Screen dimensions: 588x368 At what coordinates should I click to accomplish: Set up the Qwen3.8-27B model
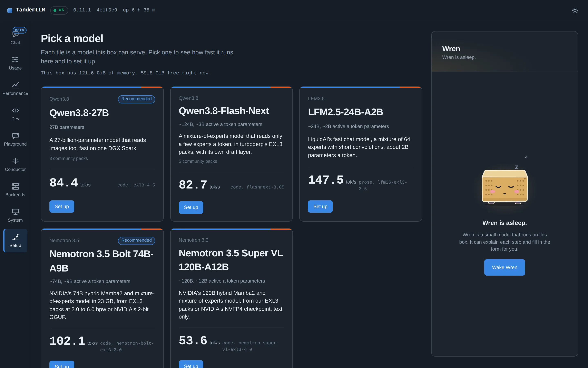pos(62,206)
